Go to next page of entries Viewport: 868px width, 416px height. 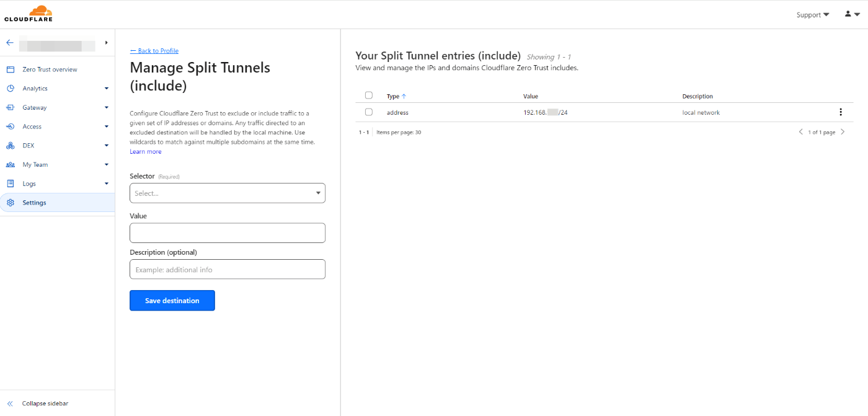(x=843, y=132)
